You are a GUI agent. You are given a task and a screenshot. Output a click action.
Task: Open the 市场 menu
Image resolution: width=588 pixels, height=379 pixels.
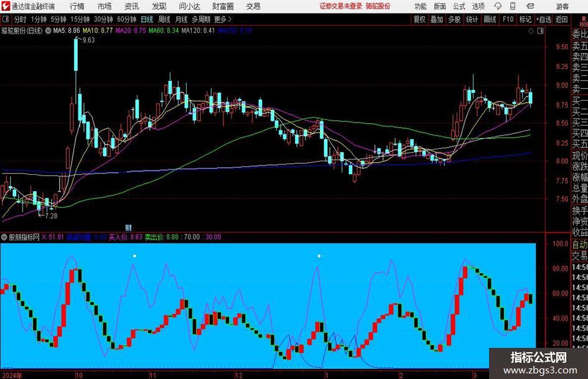(105, 6)
